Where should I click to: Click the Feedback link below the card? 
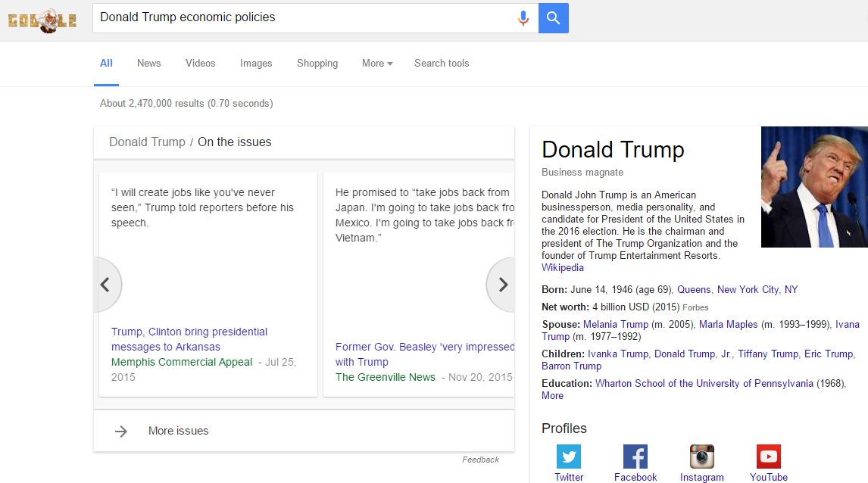[x=480, y=460]
